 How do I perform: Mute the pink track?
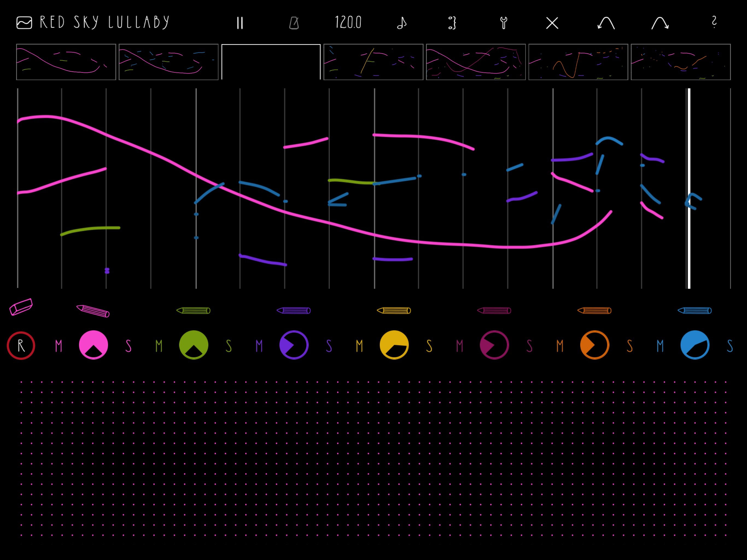click(x=59, y=346)
